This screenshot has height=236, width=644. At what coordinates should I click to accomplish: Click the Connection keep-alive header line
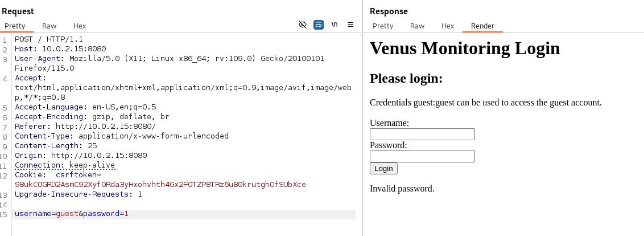[x=65, y=165]
